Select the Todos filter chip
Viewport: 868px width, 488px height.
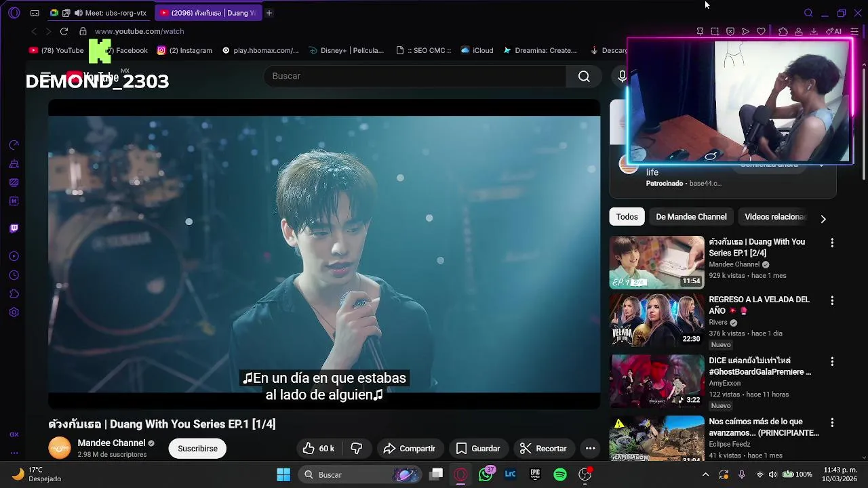point(627,217)
